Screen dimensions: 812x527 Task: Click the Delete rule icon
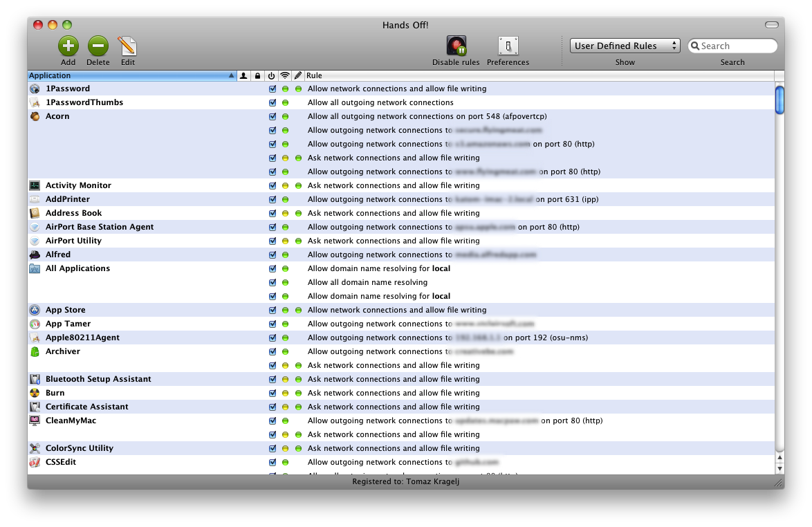coord(98,46)
